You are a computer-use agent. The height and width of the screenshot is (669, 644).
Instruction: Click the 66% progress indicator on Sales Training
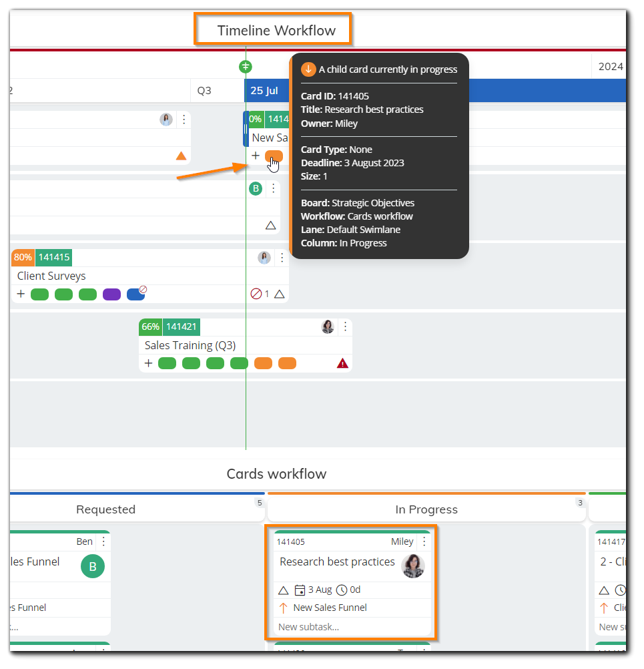point(150,326)
